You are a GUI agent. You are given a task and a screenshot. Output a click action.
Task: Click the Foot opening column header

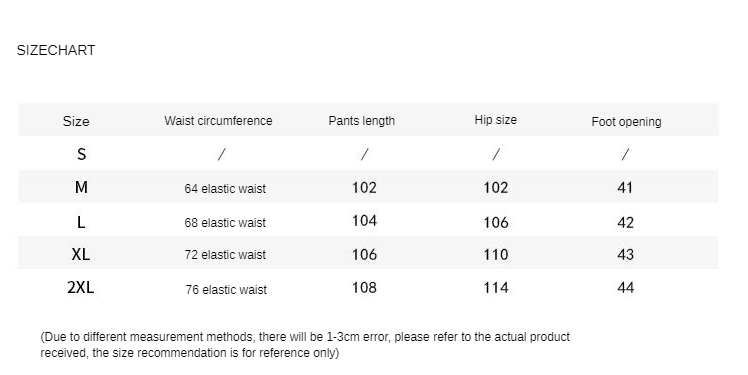tap(626, 122)
